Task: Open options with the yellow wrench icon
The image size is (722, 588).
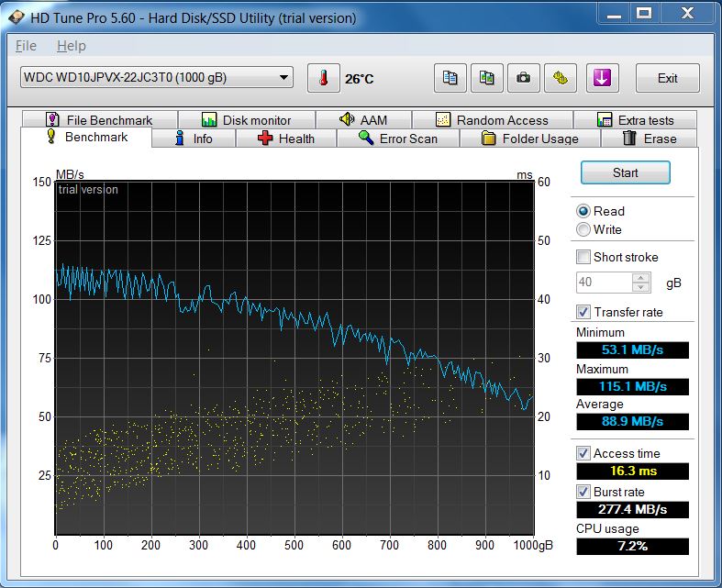Action: click(560, 78)
